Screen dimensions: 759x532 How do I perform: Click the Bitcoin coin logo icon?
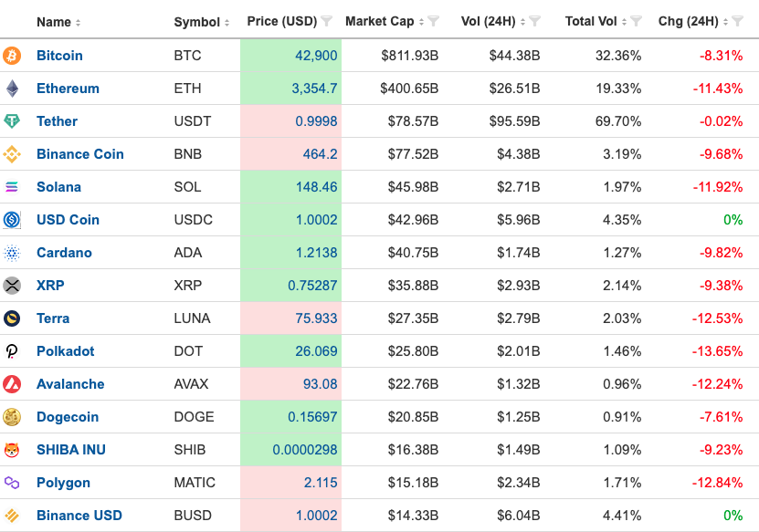(12, 56)
